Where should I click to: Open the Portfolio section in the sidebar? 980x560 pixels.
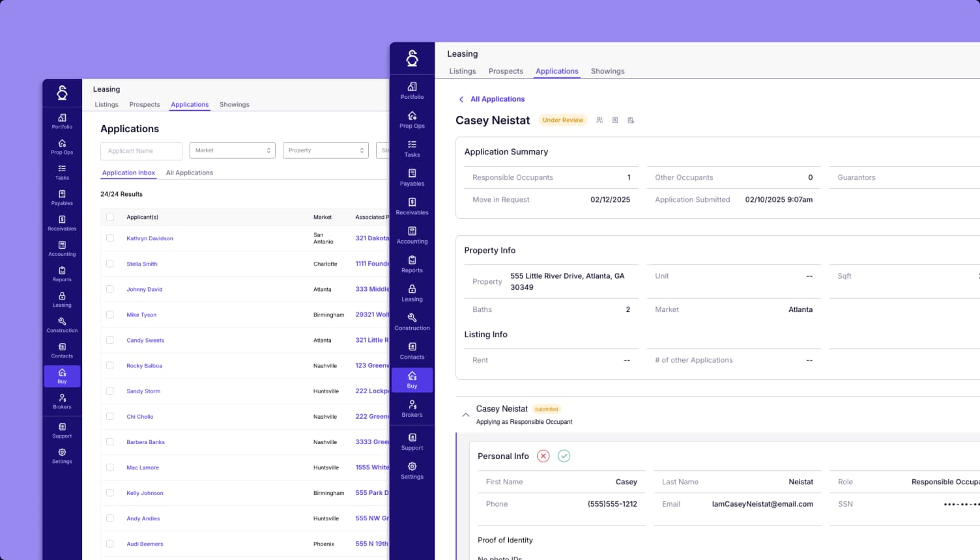click(412, 91)
